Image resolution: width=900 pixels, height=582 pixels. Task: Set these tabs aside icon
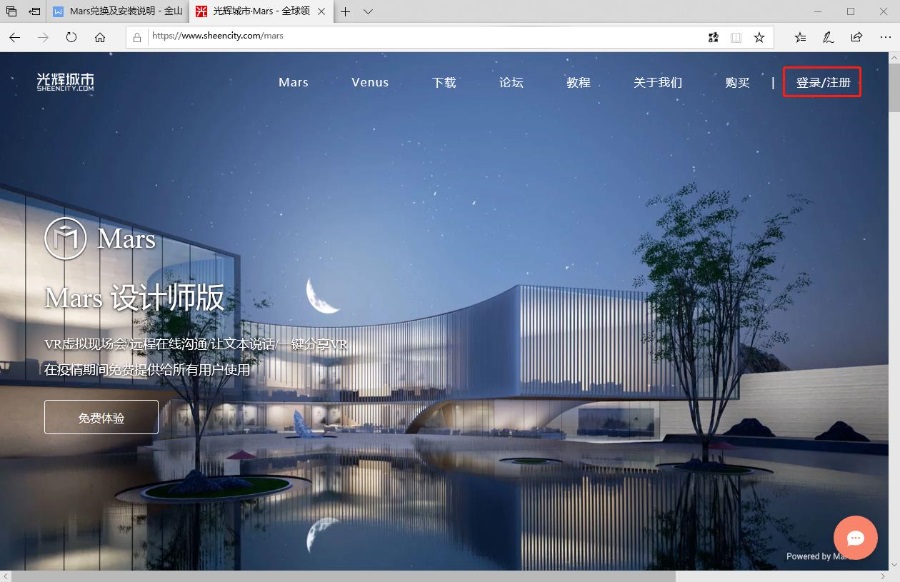(34, 11)
